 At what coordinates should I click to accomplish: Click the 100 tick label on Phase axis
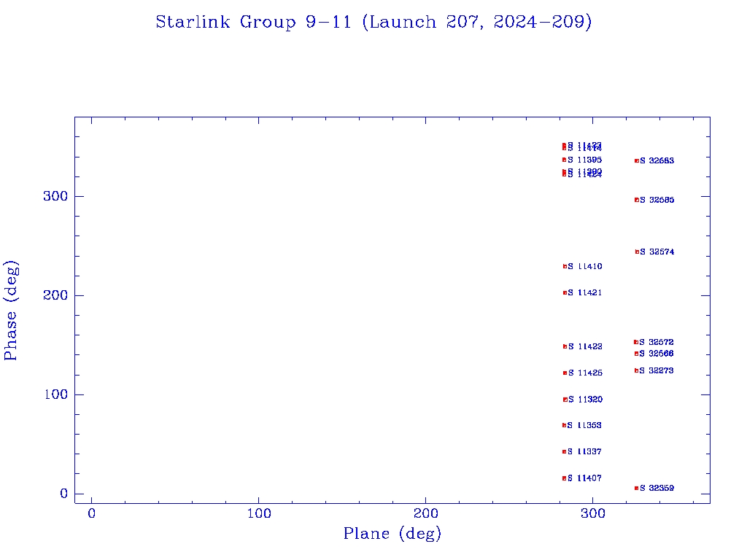55,394
